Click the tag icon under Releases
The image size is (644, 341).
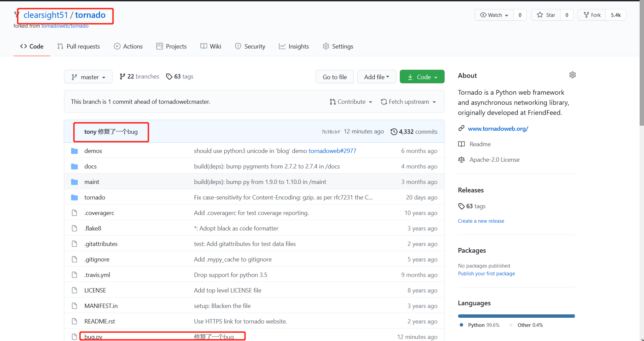pos(461,206)
